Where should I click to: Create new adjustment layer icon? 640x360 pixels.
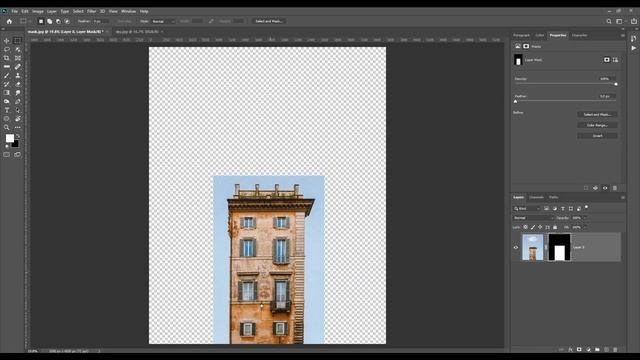point(588,350)
